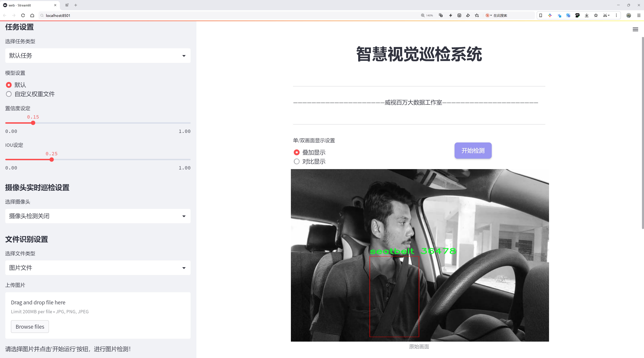Click the share arrow icon in address bar
The width and height of the screenshot is (644, 358).
point(468,15)
